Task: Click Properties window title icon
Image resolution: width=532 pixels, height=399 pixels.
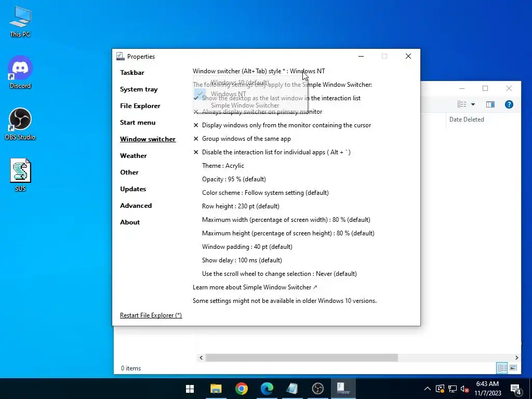Action: (120, 56)
